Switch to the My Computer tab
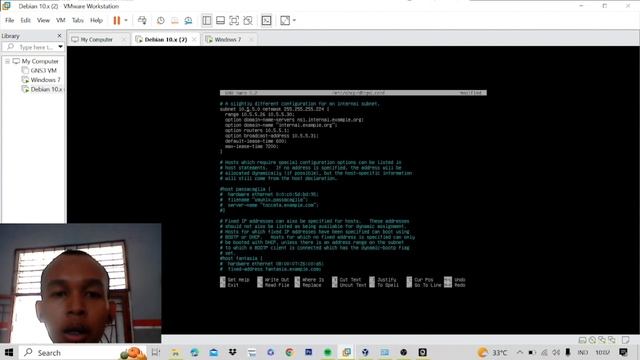 96,40
